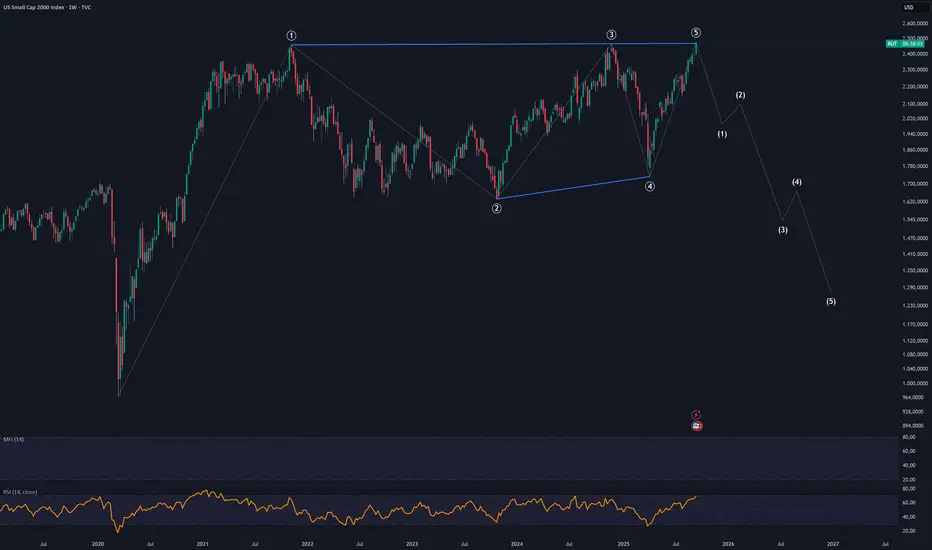Click the 1.000,0000 price scale value

click(915, 384)
